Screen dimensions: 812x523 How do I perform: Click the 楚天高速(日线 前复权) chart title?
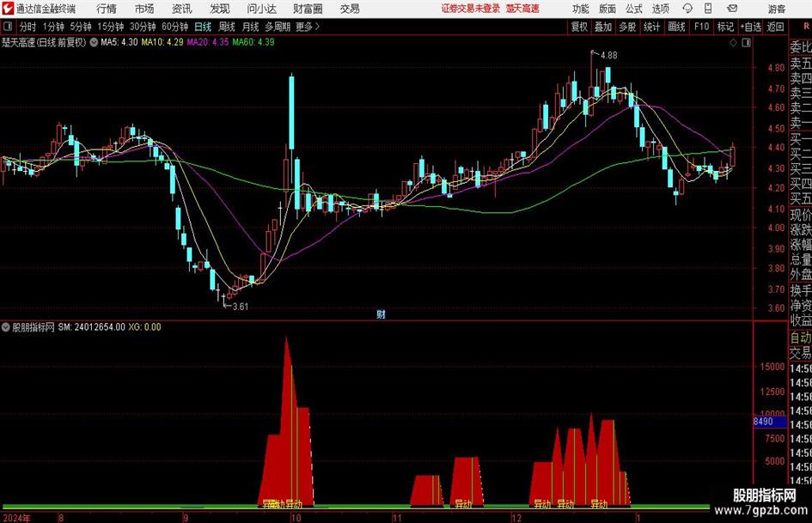coord(44,42)
